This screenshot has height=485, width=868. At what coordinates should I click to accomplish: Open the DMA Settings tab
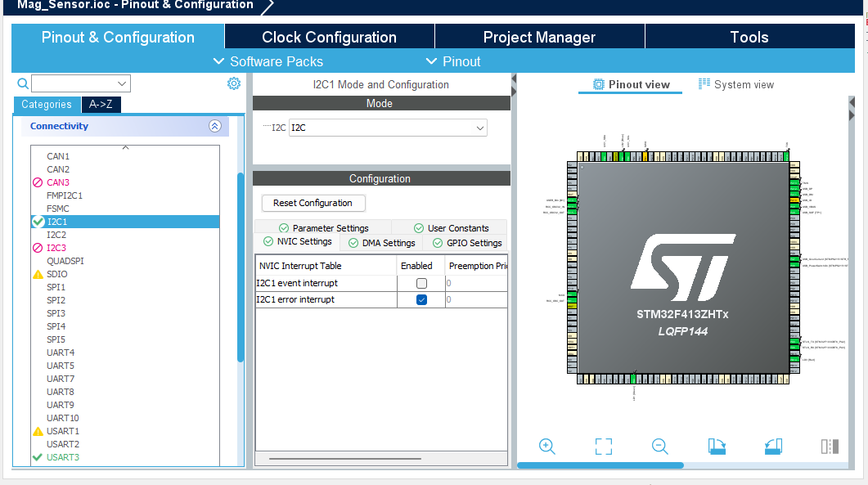[x=381, y=242]
